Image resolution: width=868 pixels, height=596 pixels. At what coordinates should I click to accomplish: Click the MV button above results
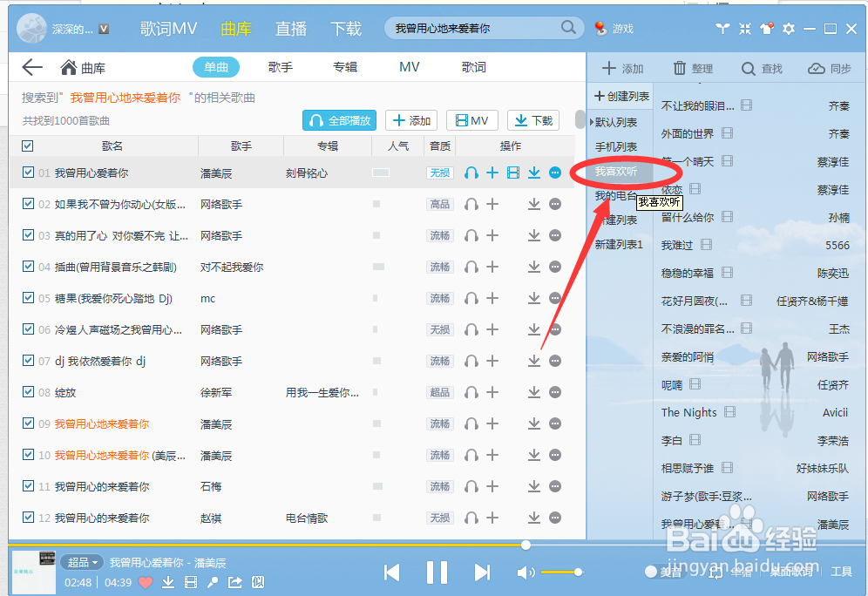click(471, 120)
